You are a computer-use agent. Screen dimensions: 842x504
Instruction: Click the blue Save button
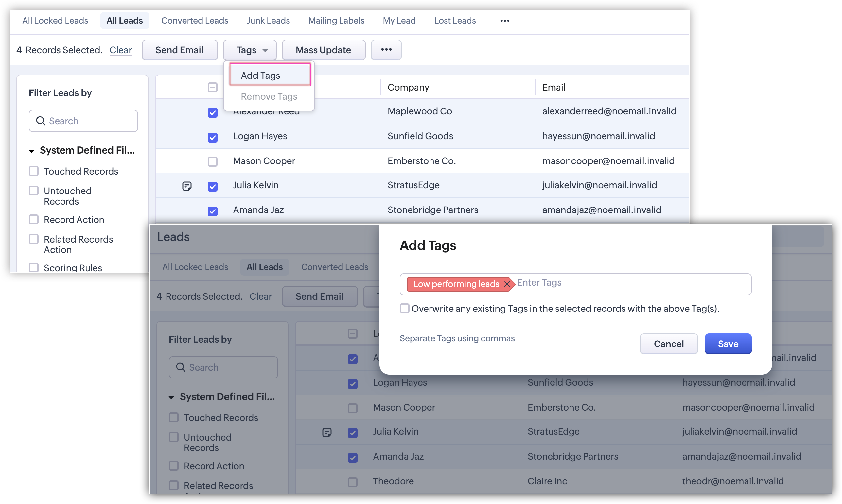728,344
